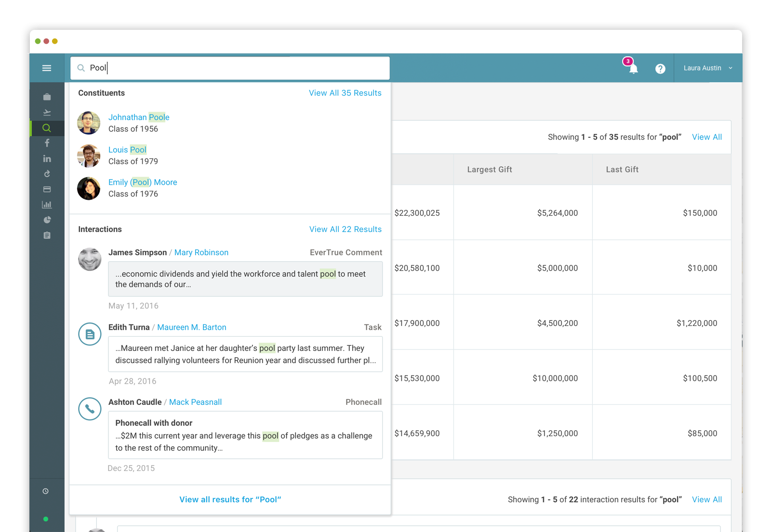Open the Phonecall with donor snippet
The width and height of the screenshot is (771, 532).
(245, 435)
